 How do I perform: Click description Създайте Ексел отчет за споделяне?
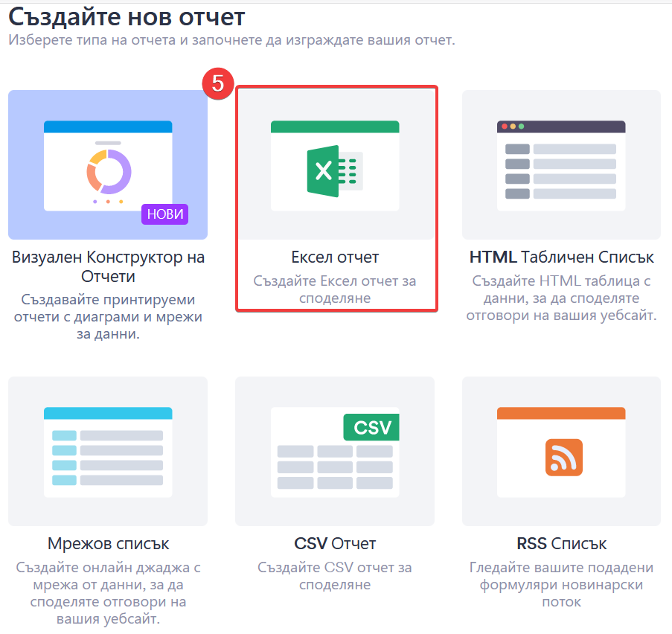point(335,289)
